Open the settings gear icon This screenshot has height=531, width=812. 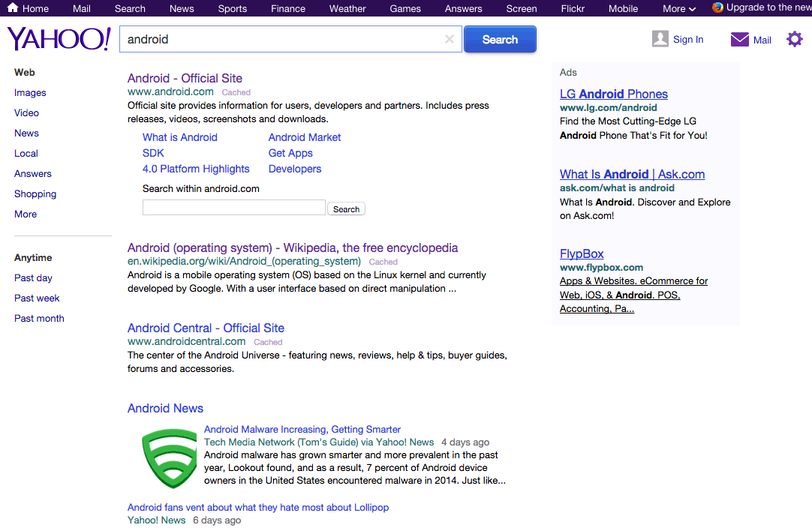[795, 39]
